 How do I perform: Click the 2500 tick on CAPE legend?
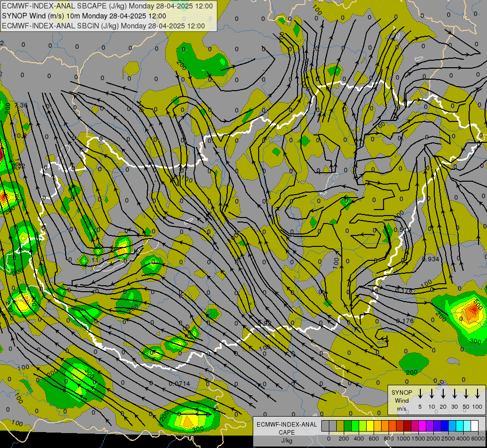448,439
